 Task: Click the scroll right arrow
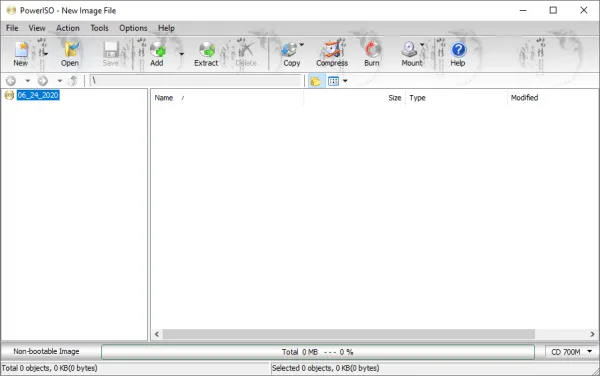592,334
